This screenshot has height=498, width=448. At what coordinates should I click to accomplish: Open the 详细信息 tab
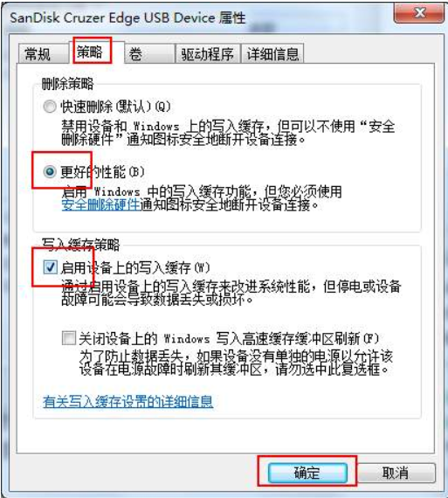(272, 53)
